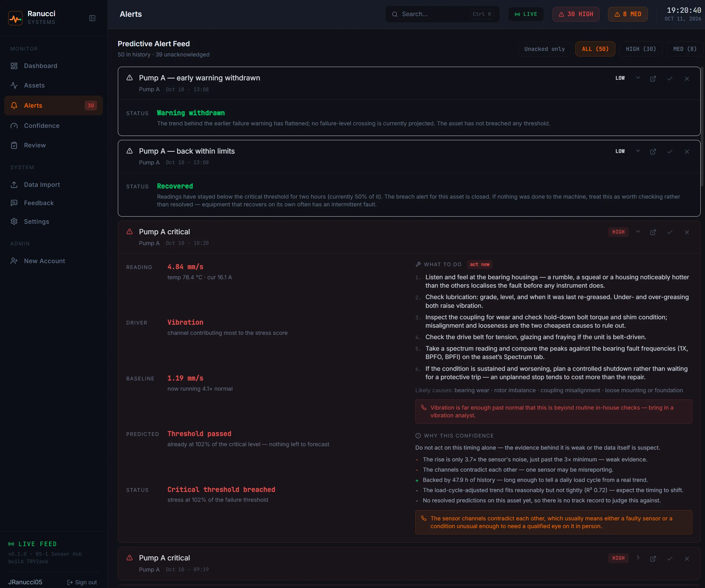Viewport: 705px width, 588px height.
Task: Go to Dashboard
Action: pyautogui.click(x=53, y=66)
